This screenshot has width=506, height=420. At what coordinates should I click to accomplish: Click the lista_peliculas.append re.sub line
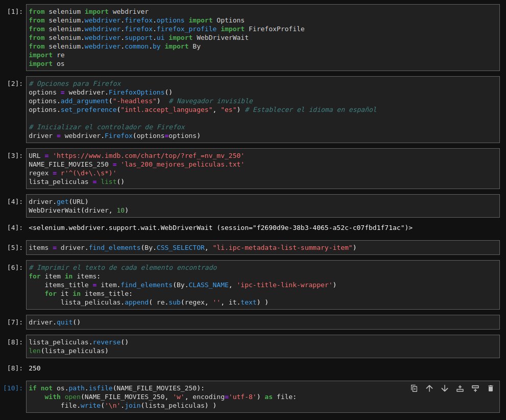tap(164, 302)
